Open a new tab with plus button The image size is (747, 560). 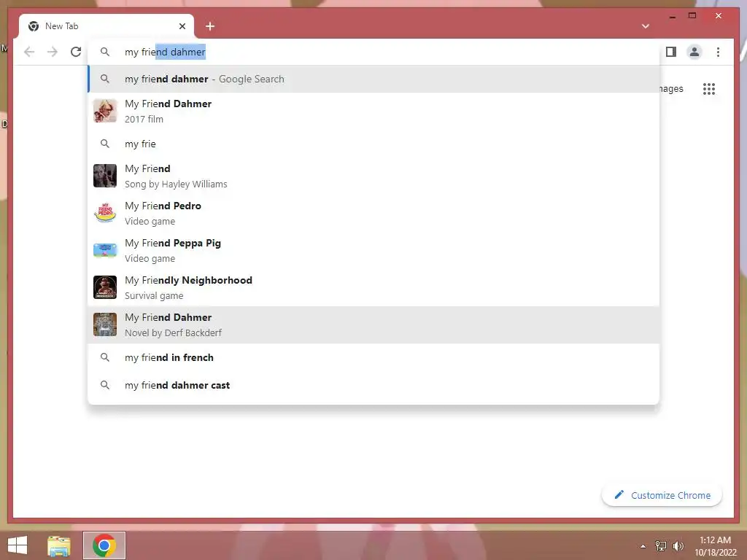[210, 26]
